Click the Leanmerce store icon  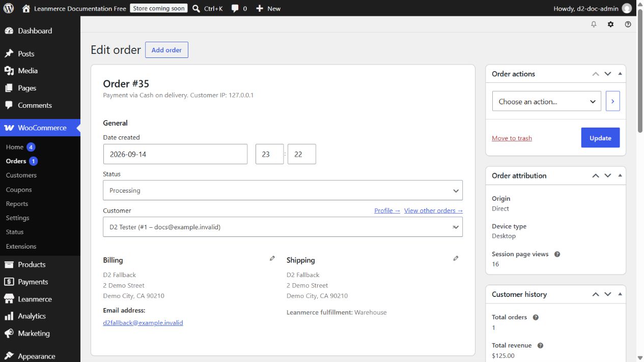(x=9, y=299)
